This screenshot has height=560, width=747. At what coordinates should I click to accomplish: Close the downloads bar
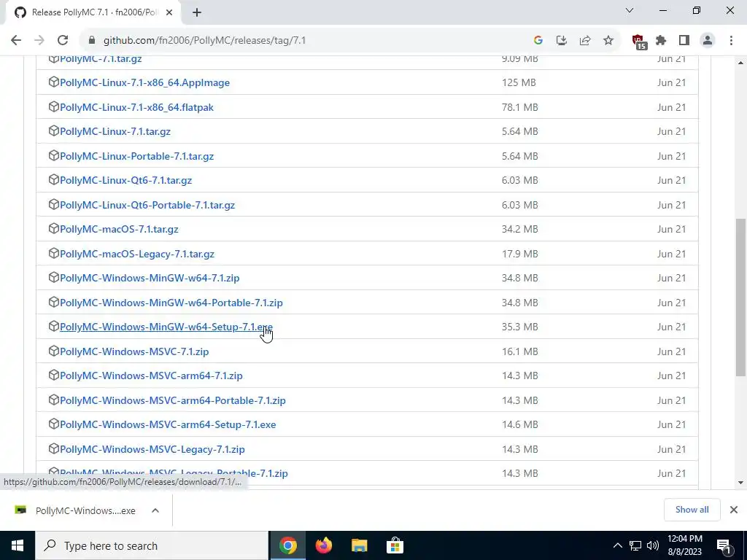point(734,510)
